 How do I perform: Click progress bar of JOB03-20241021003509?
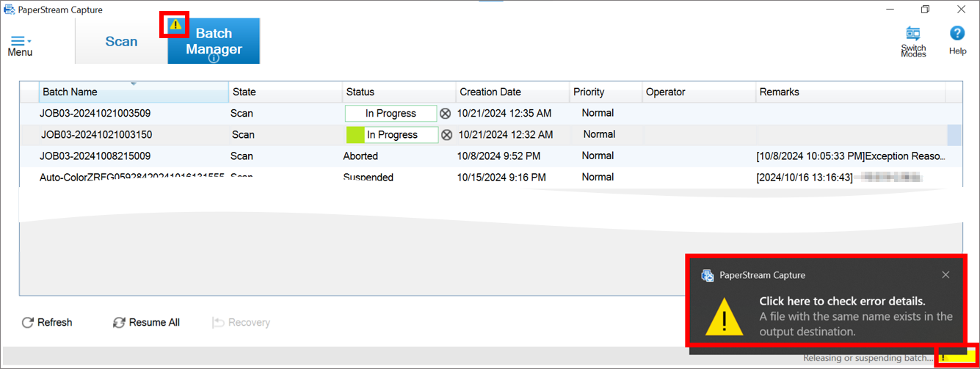coord(391,114)
